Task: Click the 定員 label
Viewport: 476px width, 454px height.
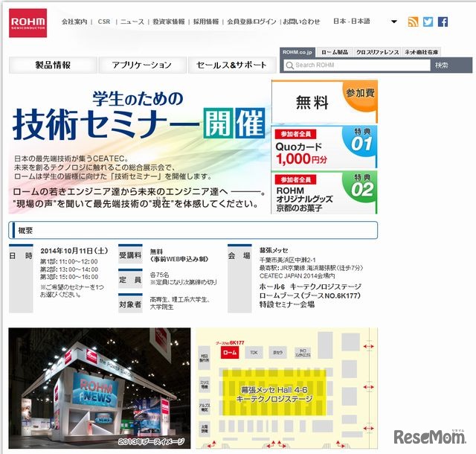Action: [130, 280]
